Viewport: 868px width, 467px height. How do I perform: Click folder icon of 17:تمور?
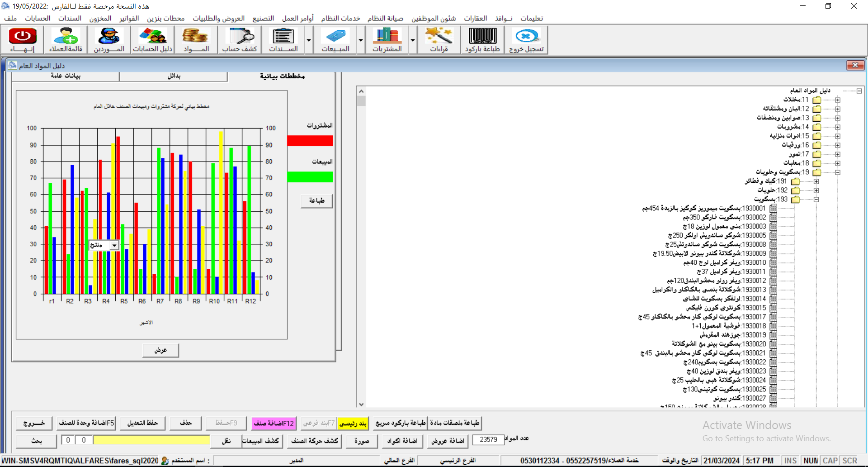[816, 154]
